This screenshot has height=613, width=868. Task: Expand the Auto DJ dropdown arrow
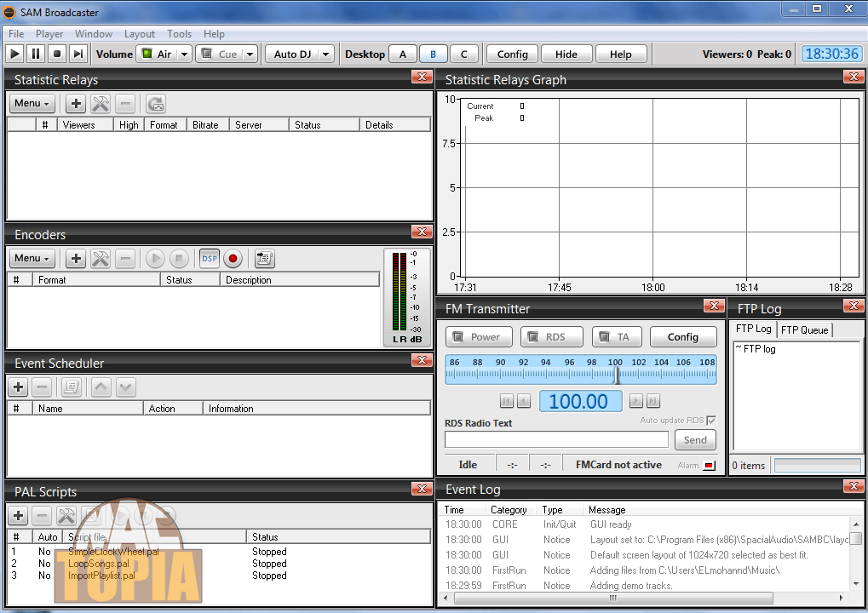coord(326,54)
